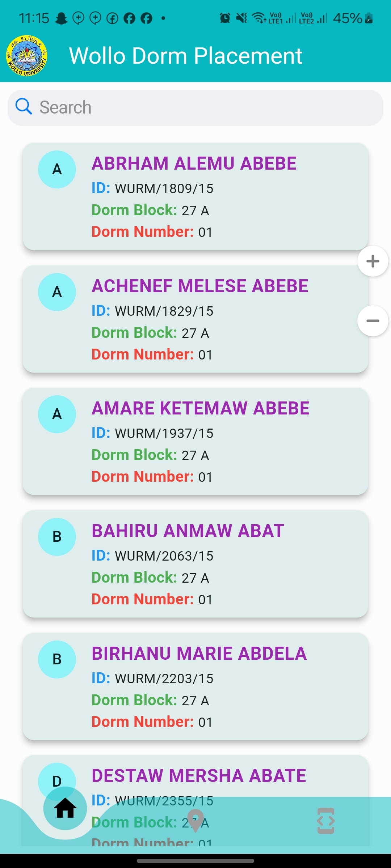Tap avatar letter A for Abrham Alemu
This screenshot has width=391, height=868.
click(x=57, y=169)
